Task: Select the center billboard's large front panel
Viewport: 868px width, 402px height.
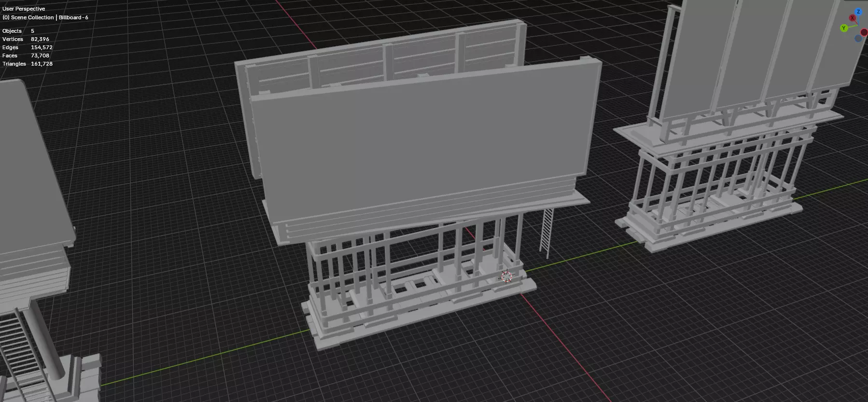Action: [425, 145]
